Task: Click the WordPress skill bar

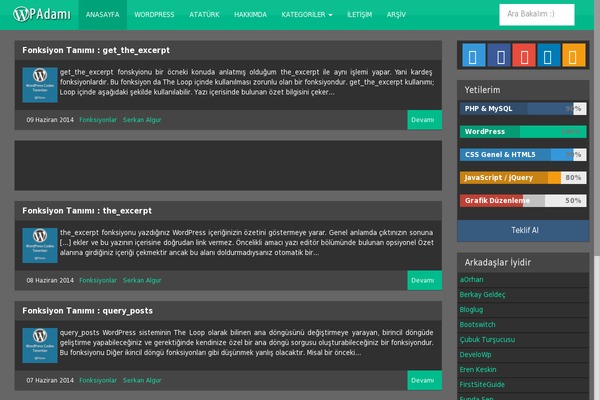Action: tap(523, 132)
